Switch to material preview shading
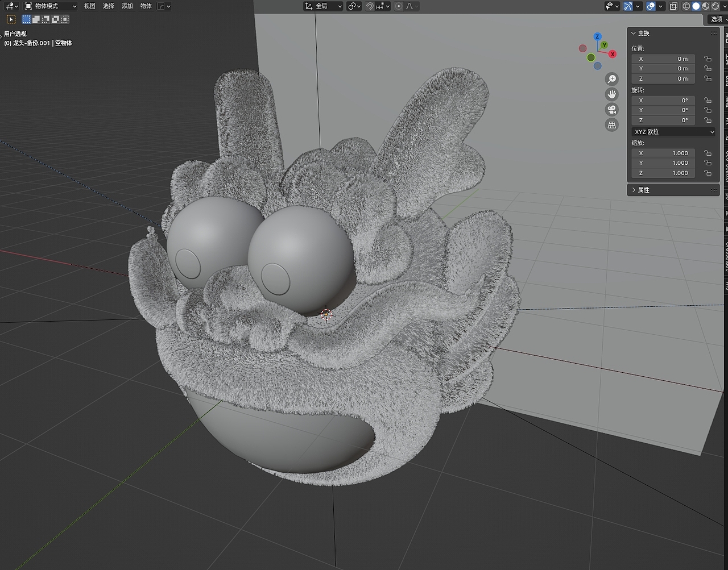 tap(706, 6)
